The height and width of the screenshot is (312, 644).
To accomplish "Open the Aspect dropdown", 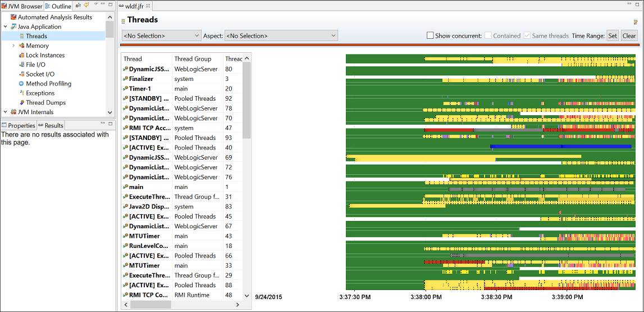I will click(x=281, y=36).
